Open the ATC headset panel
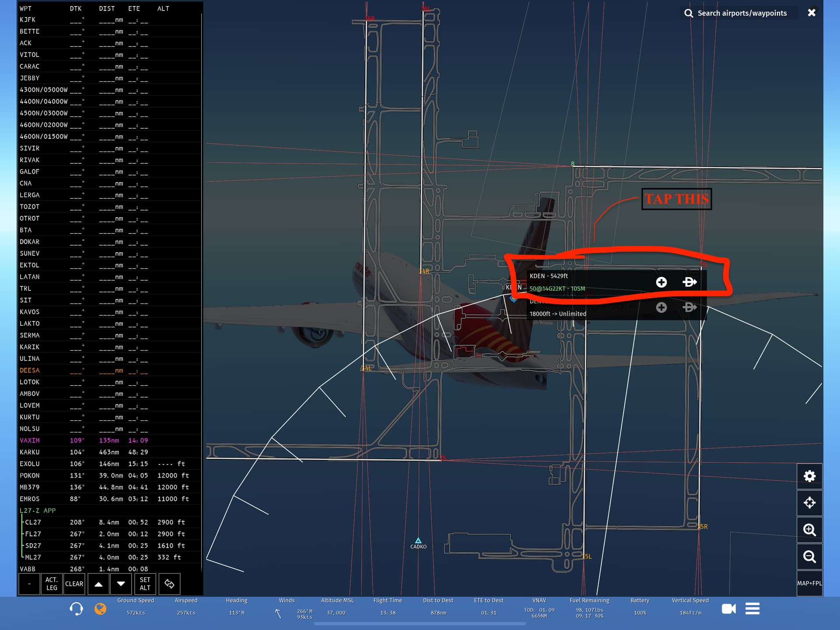 tap(76, 609)
